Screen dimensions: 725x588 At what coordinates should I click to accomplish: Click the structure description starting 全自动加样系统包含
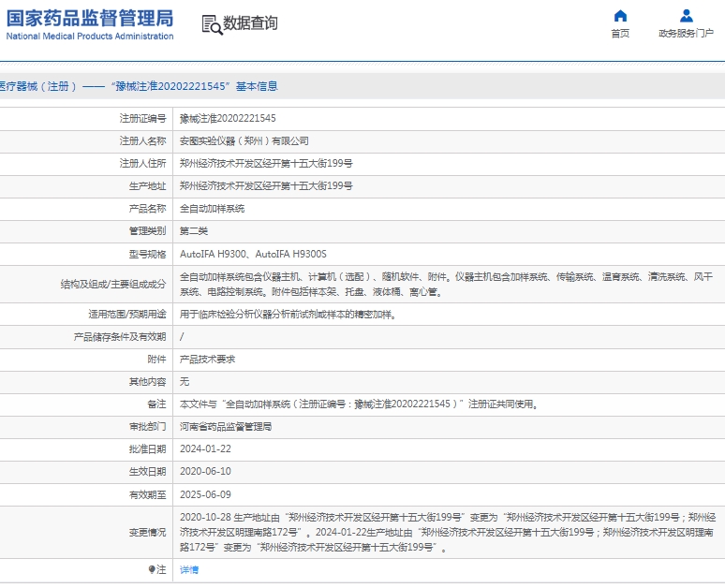click(446, 285)
